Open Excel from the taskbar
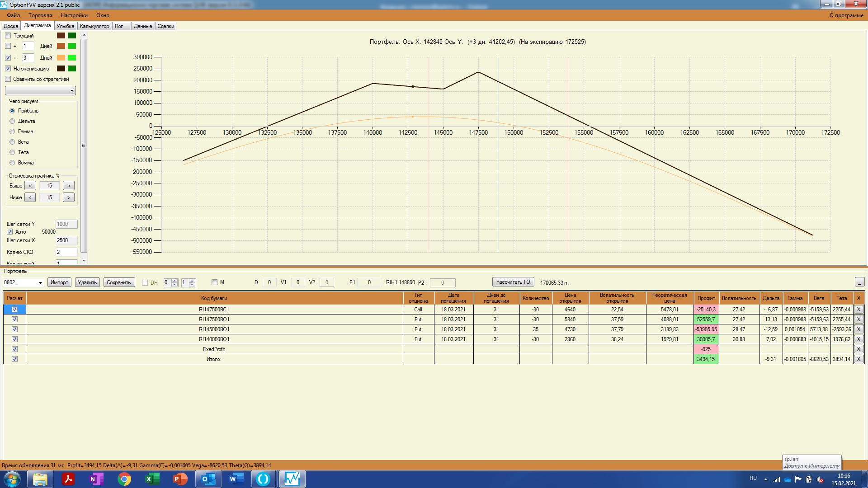 [152, 479]
